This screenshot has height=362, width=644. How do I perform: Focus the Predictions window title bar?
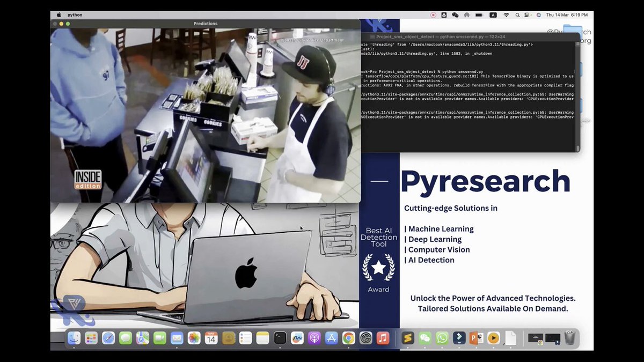click(206, 24)
